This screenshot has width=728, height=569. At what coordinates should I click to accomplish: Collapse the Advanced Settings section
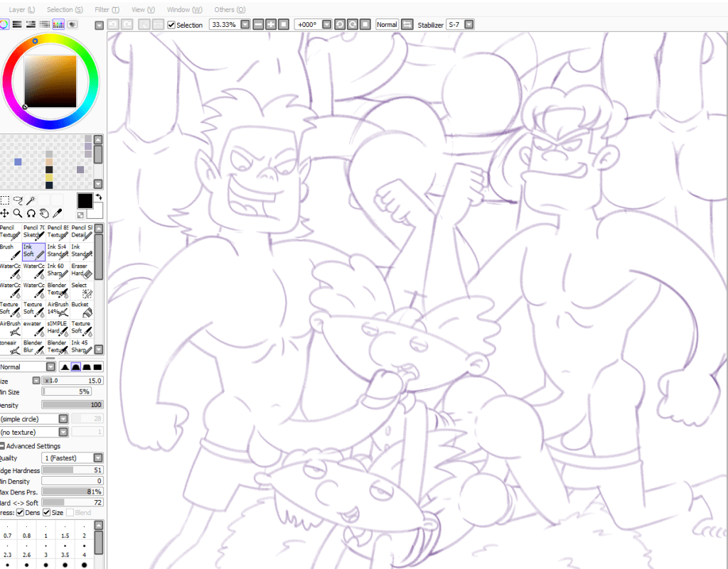click(3, 446)
